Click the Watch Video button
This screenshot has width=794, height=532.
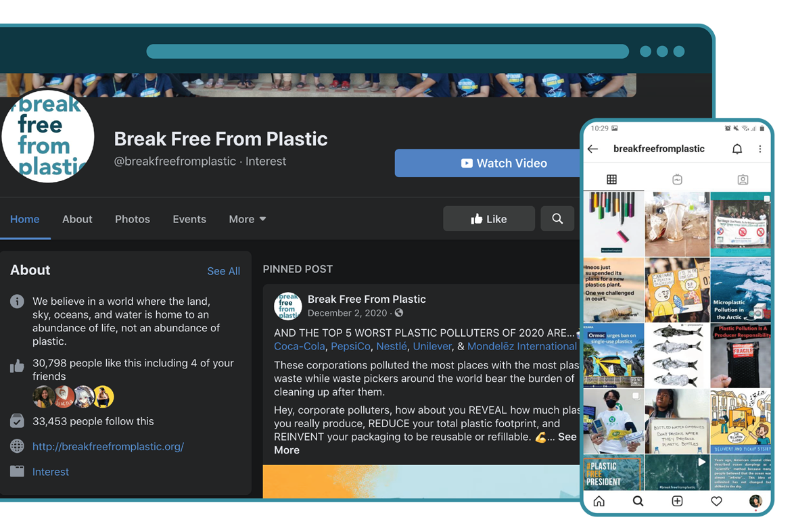pos(488,163)
